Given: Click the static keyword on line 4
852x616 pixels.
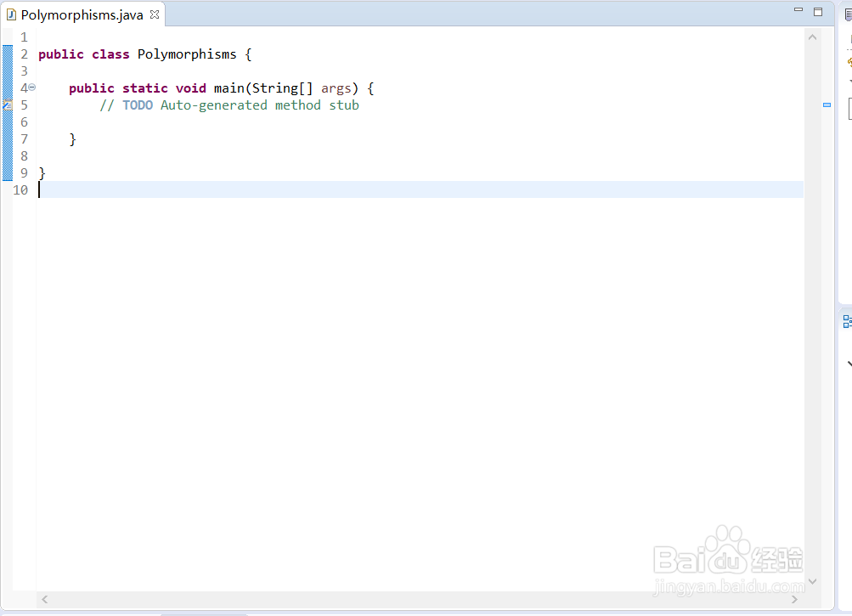Looking at the screenshot, I should pyautogui.click(x=145, y=88).
